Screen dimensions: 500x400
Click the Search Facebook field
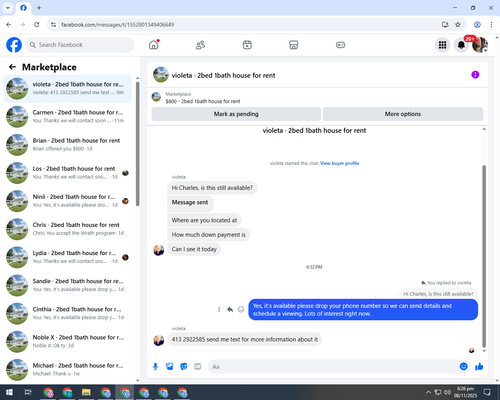point(80,45)
